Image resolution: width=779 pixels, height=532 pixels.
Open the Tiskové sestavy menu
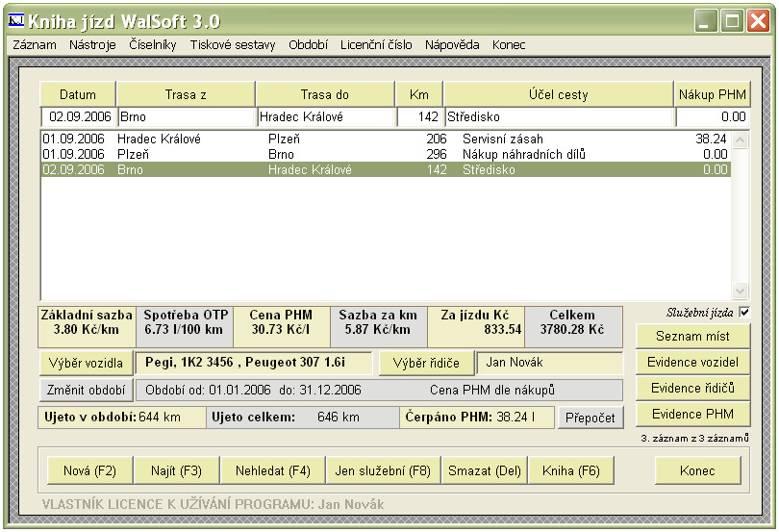click(233, 45)
